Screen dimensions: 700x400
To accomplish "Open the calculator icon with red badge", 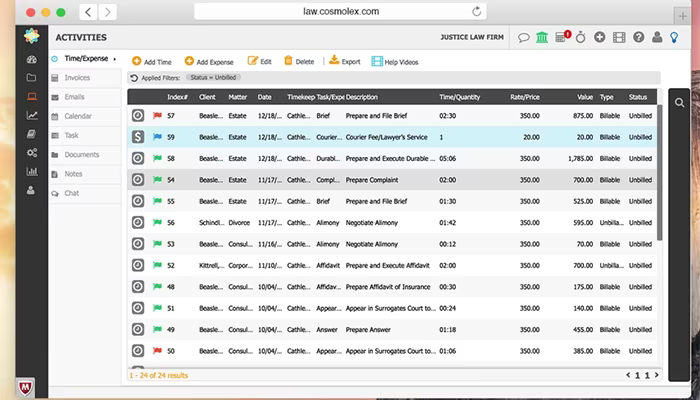I will [x=562, y=37].
